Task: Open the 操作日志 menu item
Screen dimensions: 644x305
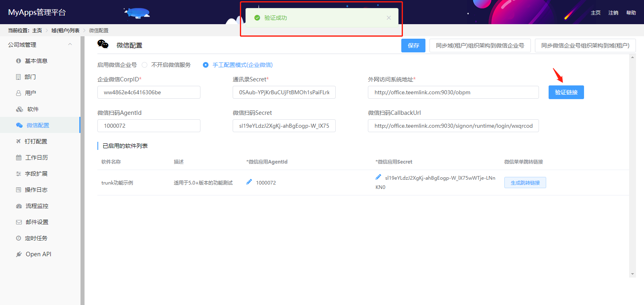Action: point(36,190)
